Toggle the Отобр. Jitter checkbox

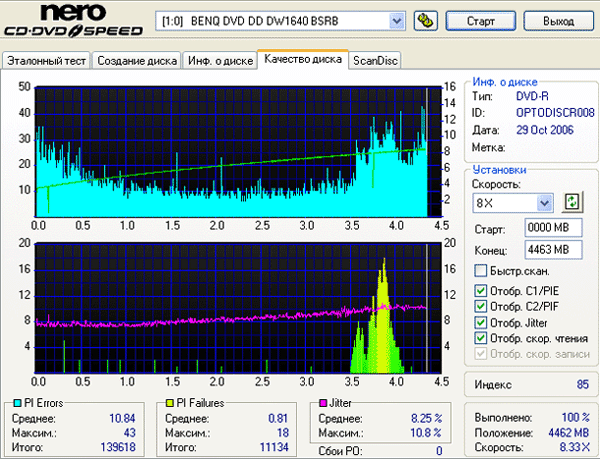click(x=481, y=323)
